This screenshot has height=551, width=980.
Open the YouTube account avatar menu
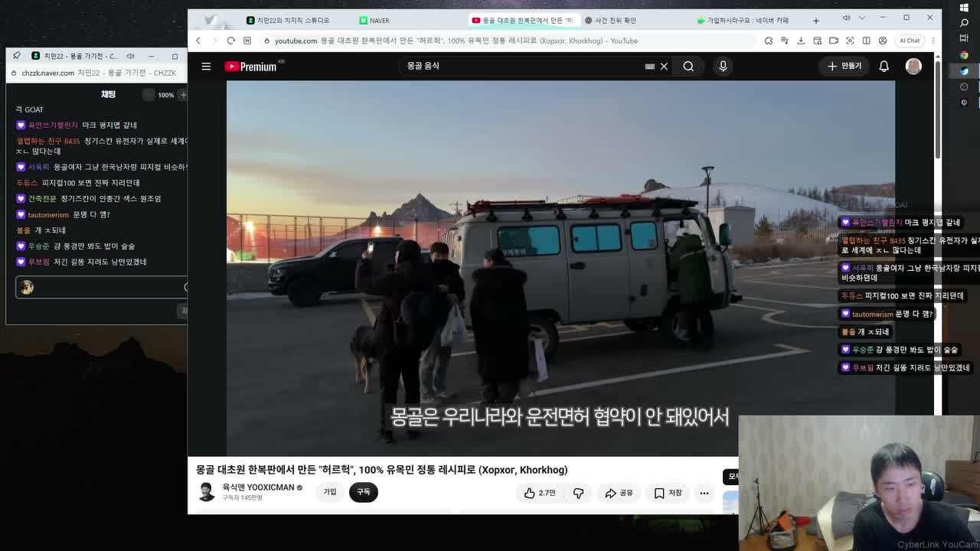(913, 67)
